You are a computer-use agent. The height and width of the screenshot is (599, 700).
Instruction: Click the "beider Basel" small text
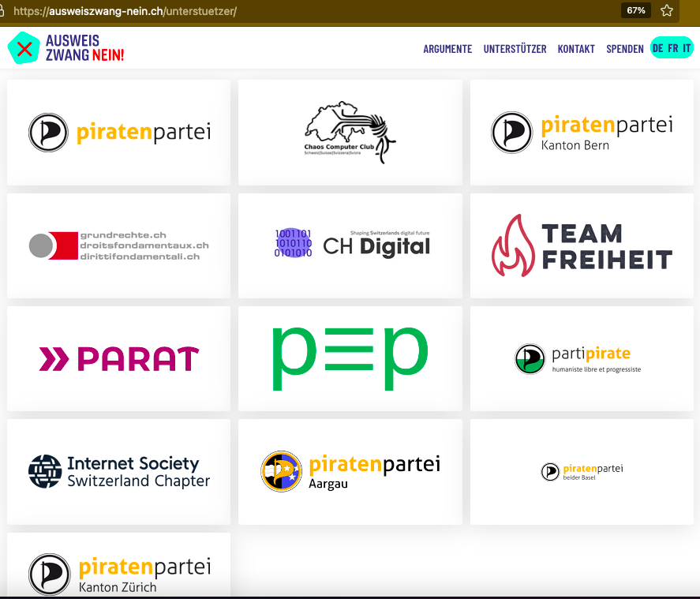point(579,477)
